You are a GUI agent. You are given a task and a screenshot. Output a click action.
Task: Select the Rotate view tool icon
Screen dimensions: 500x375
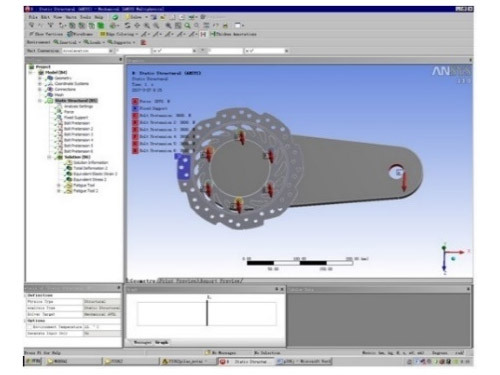[128, 25]
